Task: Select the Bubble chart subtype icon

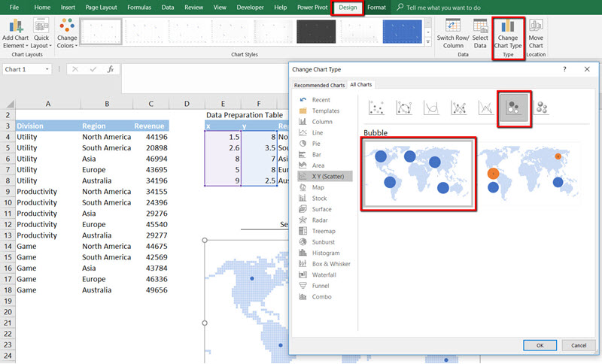Action: [514, 109]
